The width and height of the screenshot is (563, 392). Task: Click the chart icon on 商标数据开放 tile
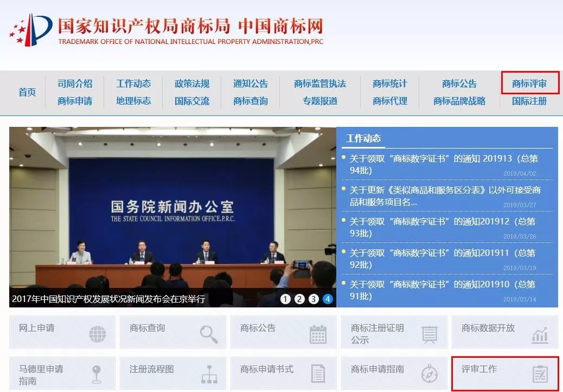[540, 335]
